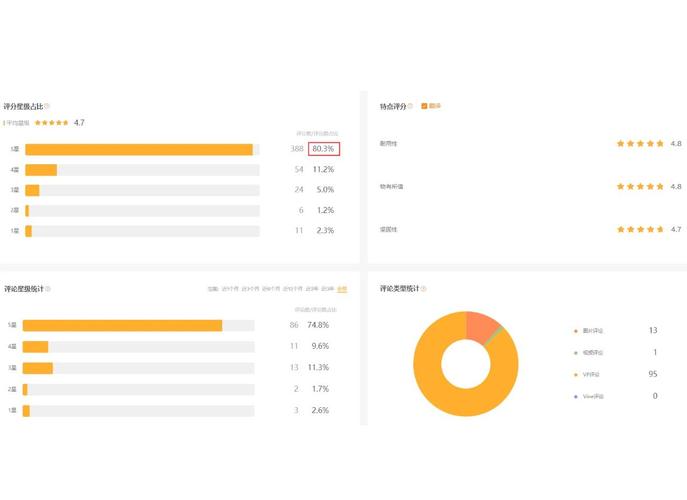Click the 评论星级统计 section heading
This screenshot has width=687, height=500.
click(24, 289)
